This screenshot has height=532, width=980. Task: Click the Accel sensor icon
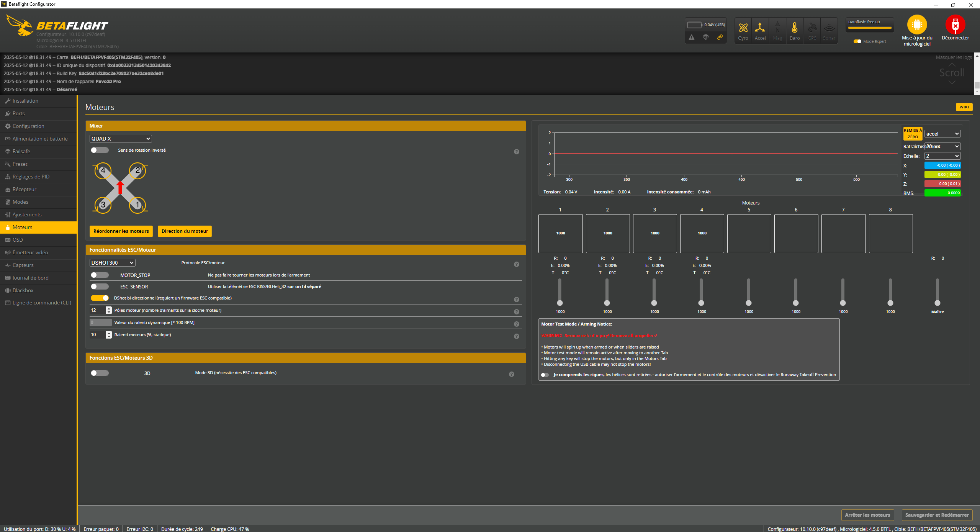pos(760,28)
